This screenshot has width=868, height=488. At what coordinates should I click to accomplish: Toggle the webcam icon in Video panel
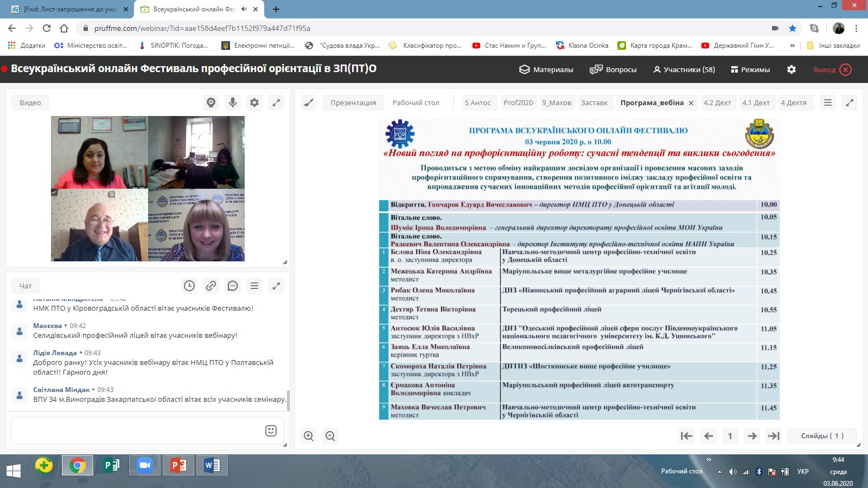[x=211, y=102]
